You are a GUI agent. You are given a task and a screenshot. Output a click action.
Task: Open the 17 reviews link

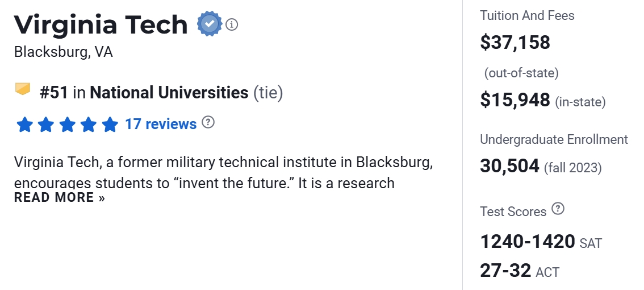[161, 124]
